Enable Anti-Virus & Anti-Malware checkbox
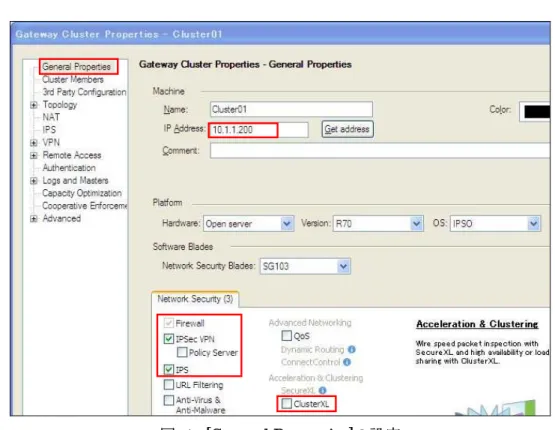The width and height of the screenshot is (555, 430). pos(169,400)
